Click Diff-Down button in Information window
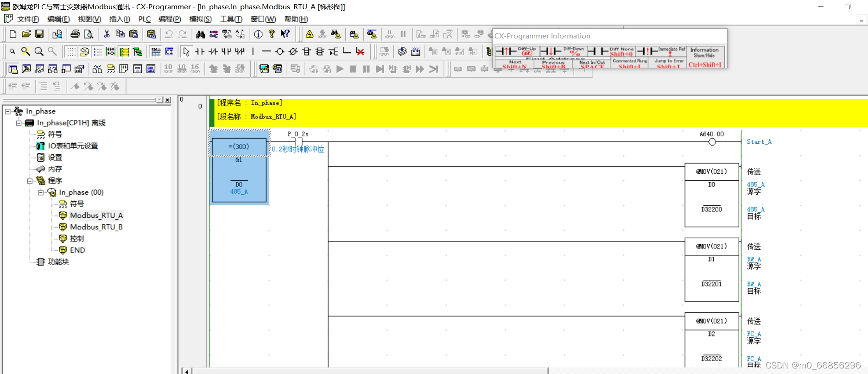The width and height of the screenshot is (868, 374). point(563,51)
